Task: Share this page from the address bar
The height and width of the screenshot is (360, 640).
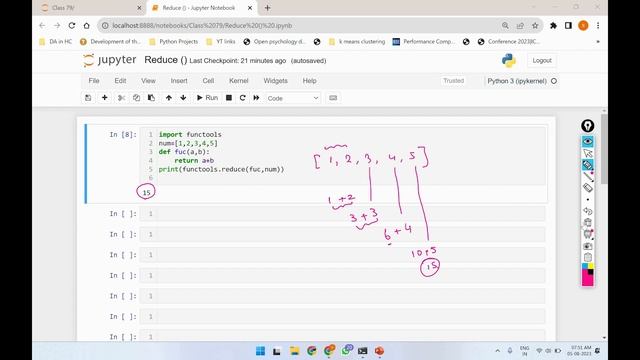Action: point(520,25)
